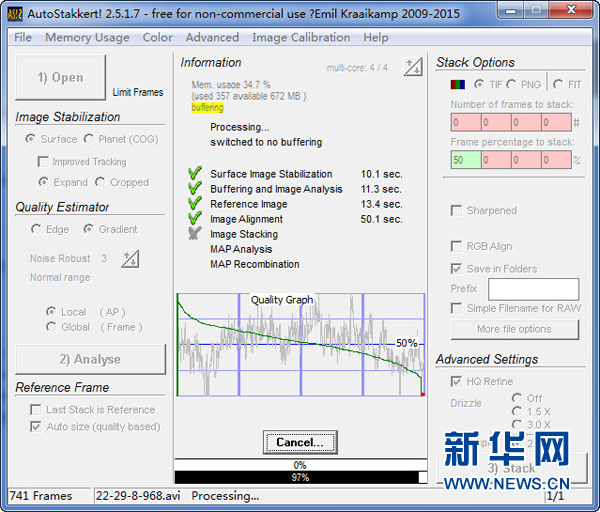
Task: Select the Expand radio button
Action: click(44, 182)
